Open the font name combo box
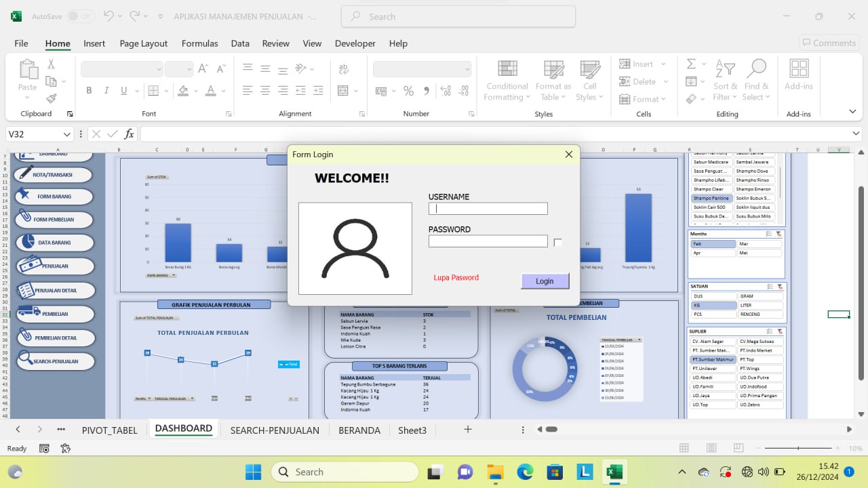Image resolution: width=868 pixels, height=488 pixels. (122, 69)
